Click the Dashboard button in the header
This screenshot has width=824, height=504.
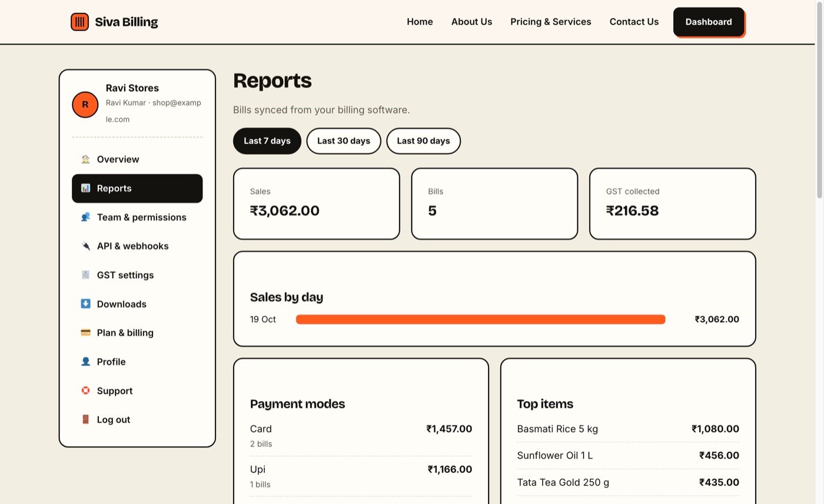click(709, 22)
